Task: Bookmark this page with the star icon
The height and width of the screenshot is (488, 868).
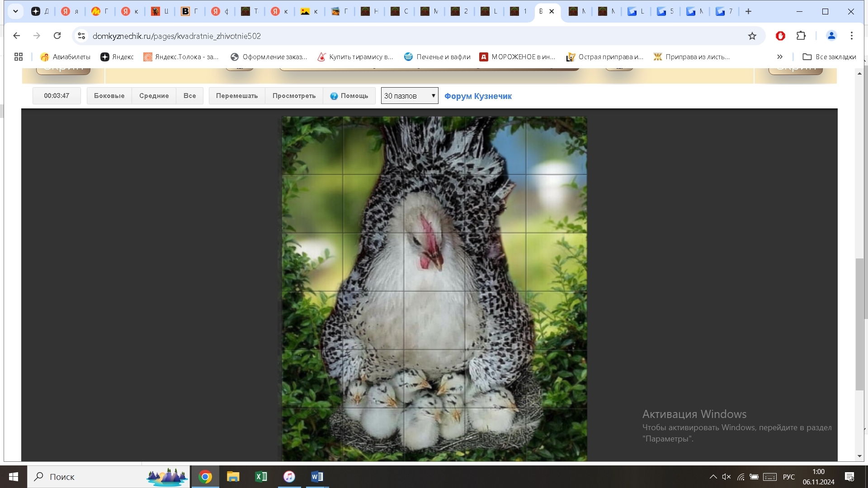Action: point(752,36)
